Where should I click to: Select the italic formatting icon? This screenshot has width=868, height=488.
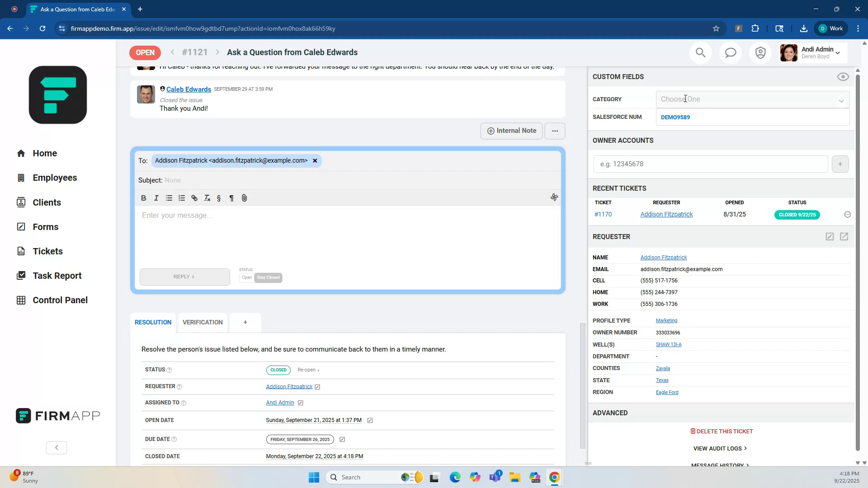pos(156,198)
